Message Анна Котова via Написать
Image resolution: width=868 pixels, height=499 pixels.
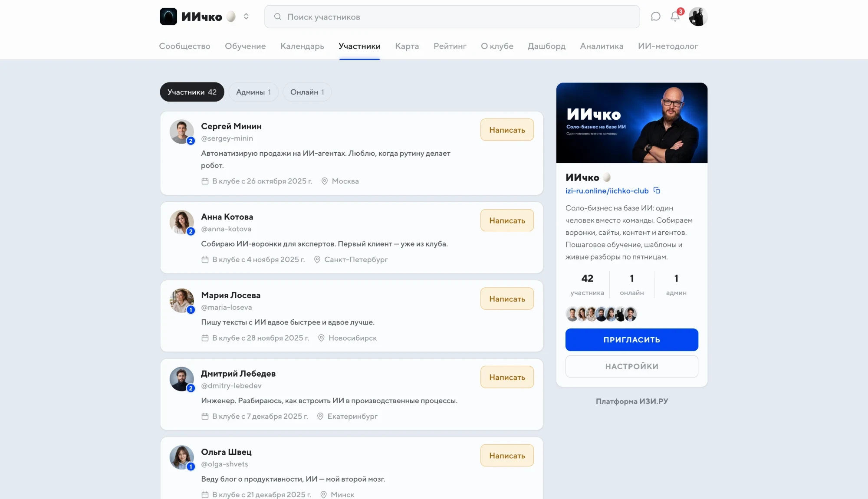(507, 220)
